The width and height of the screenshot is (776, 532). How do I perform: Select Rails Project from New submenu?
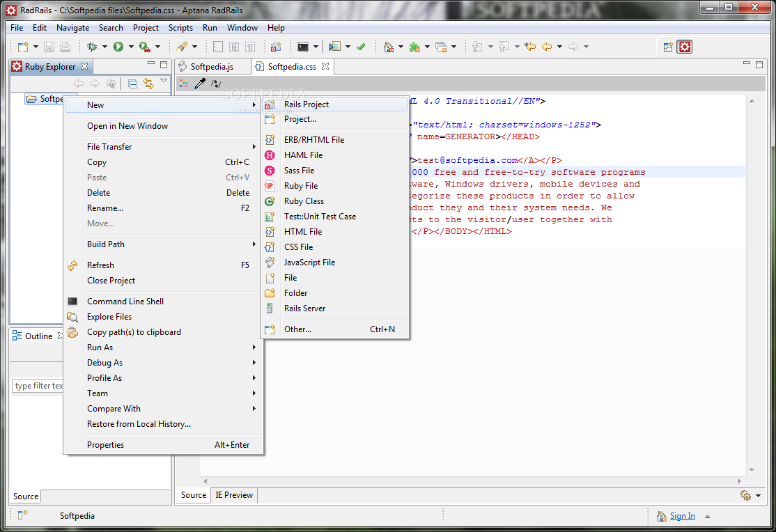[334, 104]
